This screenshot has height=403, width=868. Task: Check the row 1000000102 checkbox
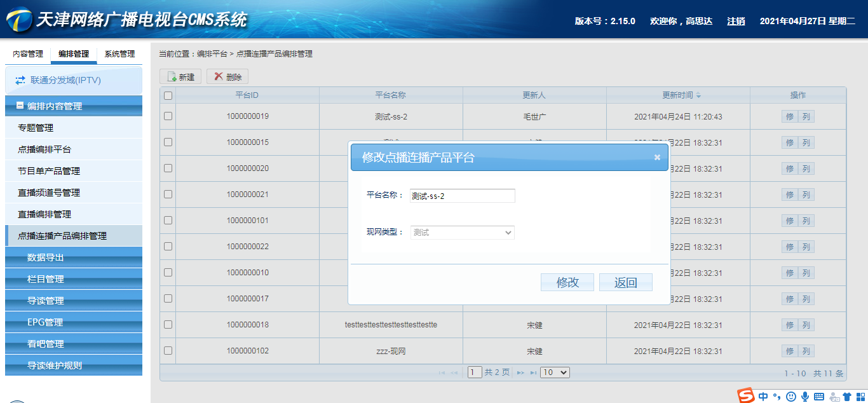click(x=168, y=351)
